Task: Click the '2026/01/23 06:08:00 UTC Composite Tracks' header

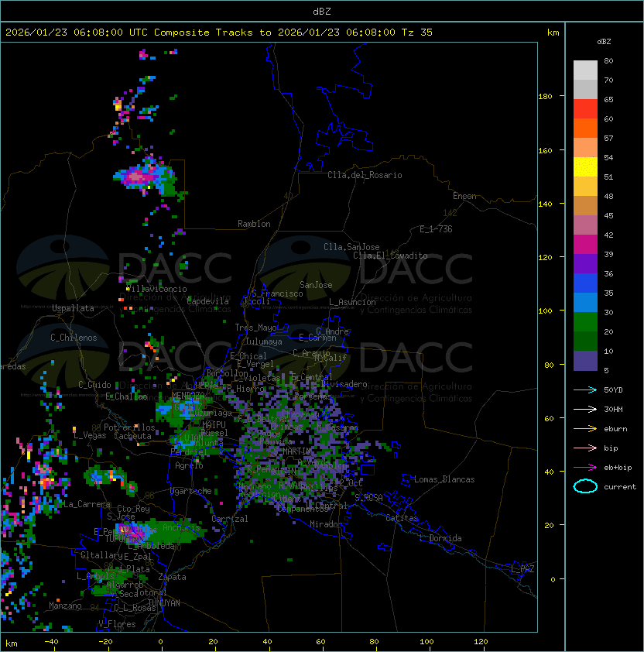Action: pyautogui.click(x=129, y=33)
